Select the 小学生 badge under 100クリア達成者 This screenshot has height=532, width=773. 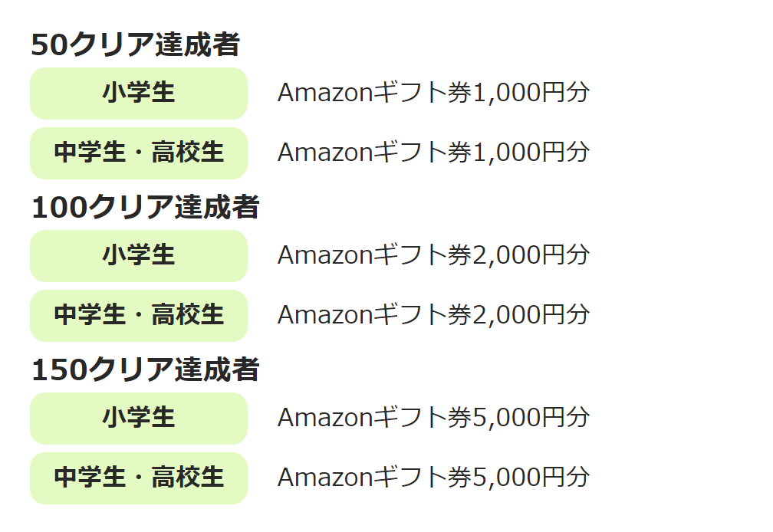coord(139,256)
